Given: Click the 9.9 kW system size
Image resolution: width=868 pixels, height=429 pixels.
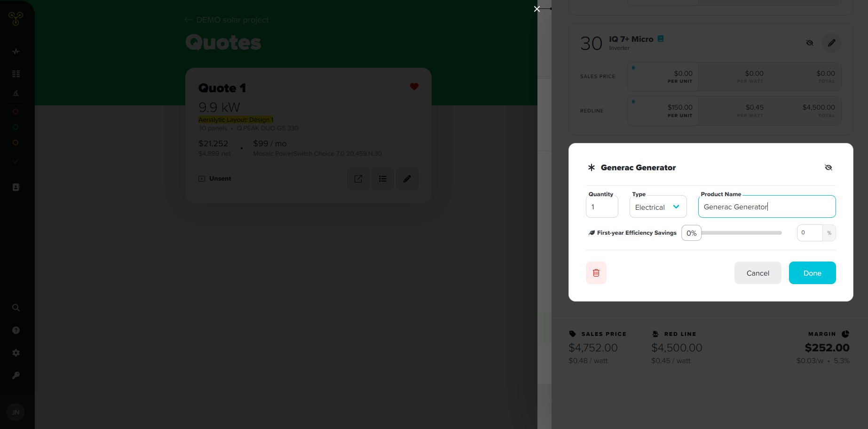Looking at the screenshot, I should point(219,107).
